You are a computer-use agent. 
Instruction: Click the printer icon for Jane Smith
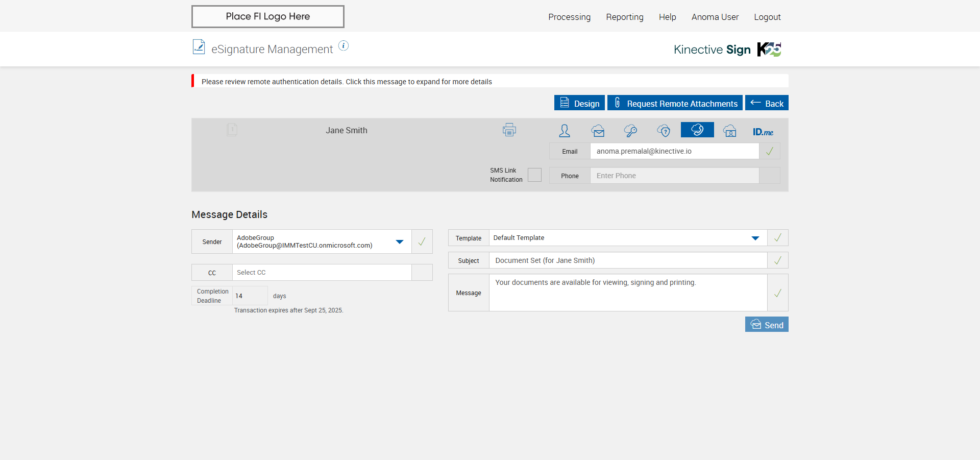pos(509,130)
